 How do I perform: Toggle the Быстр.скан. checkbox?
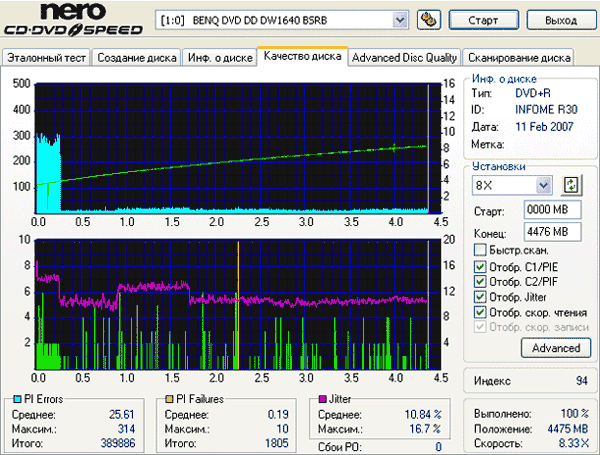point(480,250)
